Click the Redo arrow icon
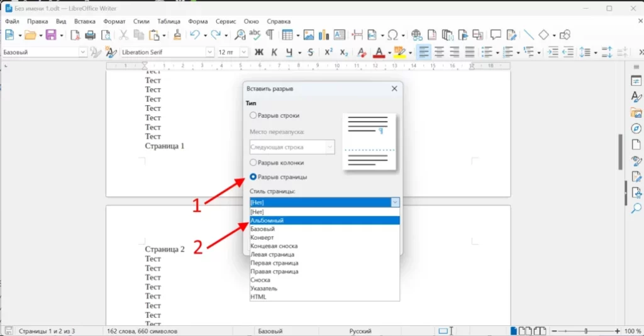The height and width of the screenshot is (336, 644). [x=216, y=35]
